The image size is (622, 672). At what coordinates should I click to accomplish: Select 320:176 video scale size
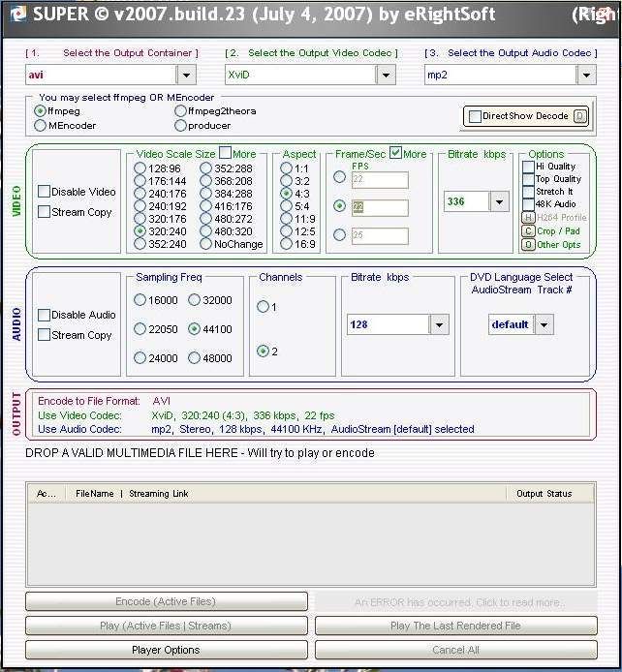(140, 219)
